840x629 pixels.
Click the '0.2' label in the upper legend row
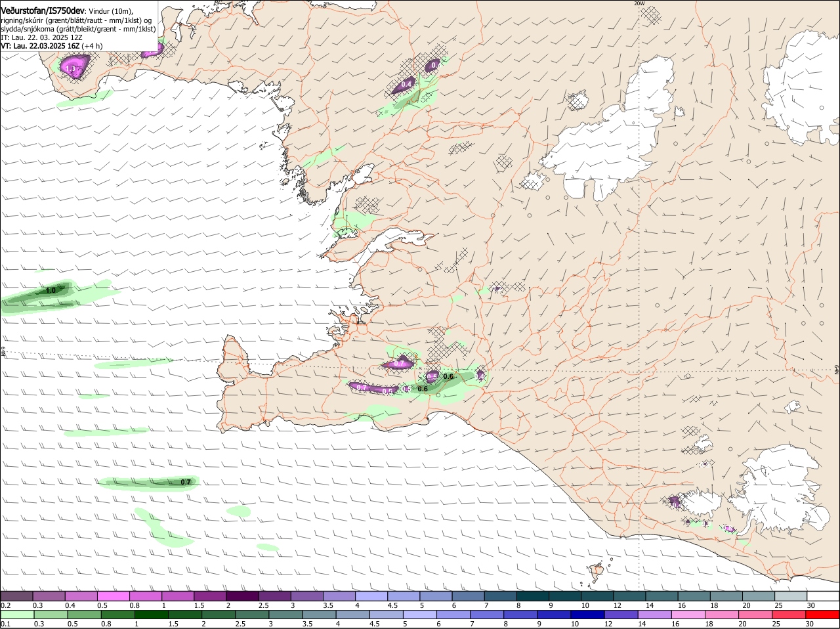5,605
